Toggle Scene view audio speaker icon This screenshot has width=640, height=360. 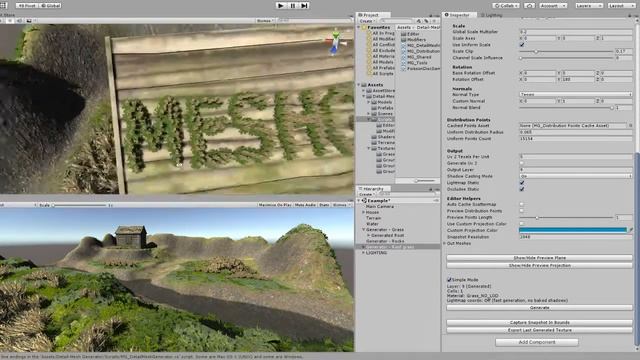(19, 20)
